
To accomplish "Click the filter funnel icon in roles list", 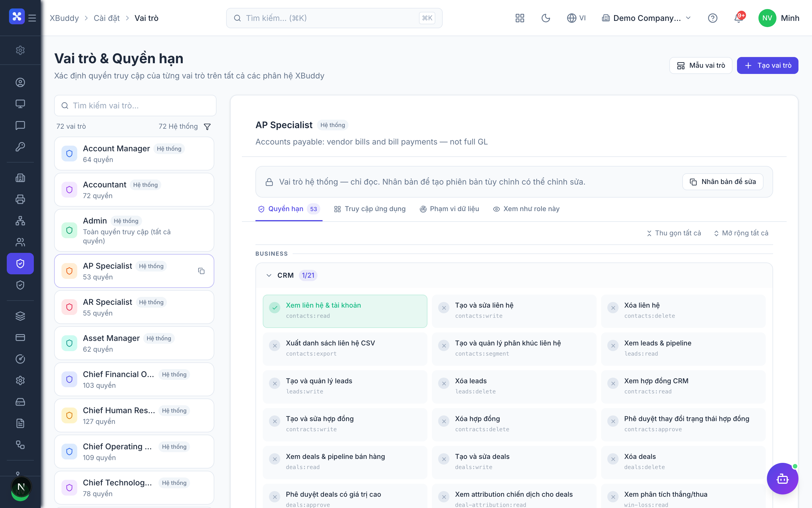I will coord(207,127).
